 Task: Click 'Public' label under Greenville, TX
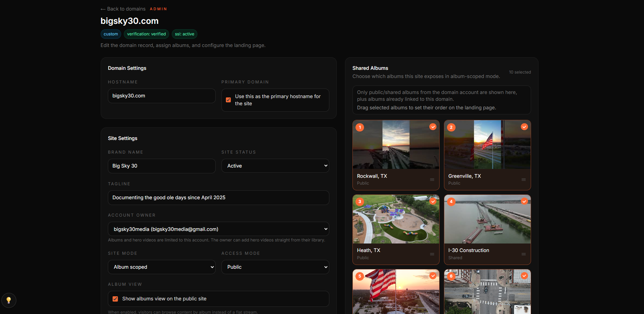[455, 183]
